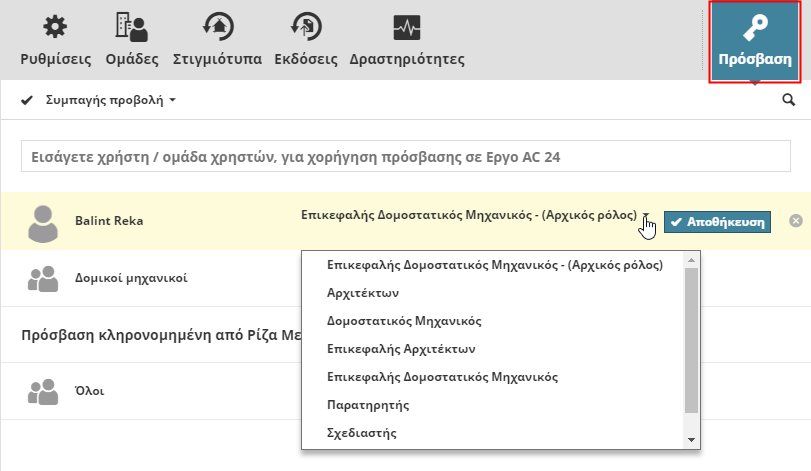The image size is (811, 471).
Task: Click the search magnifier icon
Action: 789,100
